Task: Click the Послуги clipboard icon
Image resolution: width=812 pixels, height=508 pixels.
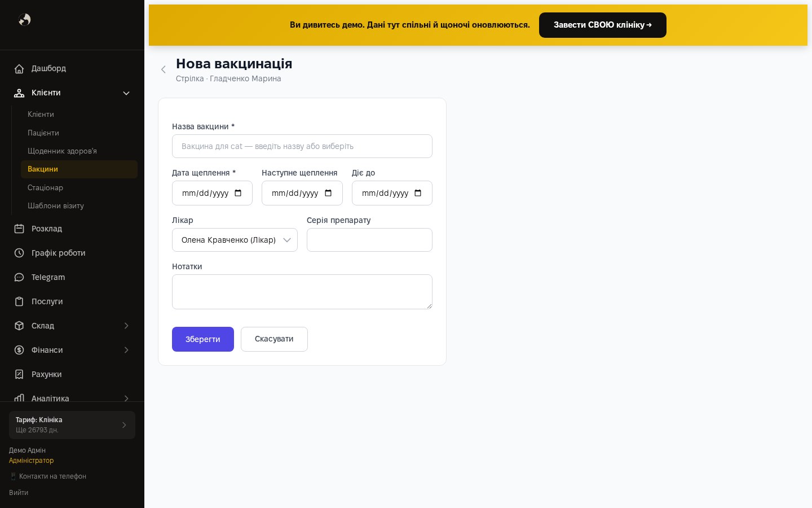Action: pyautogui.click(x=19, y=301)
